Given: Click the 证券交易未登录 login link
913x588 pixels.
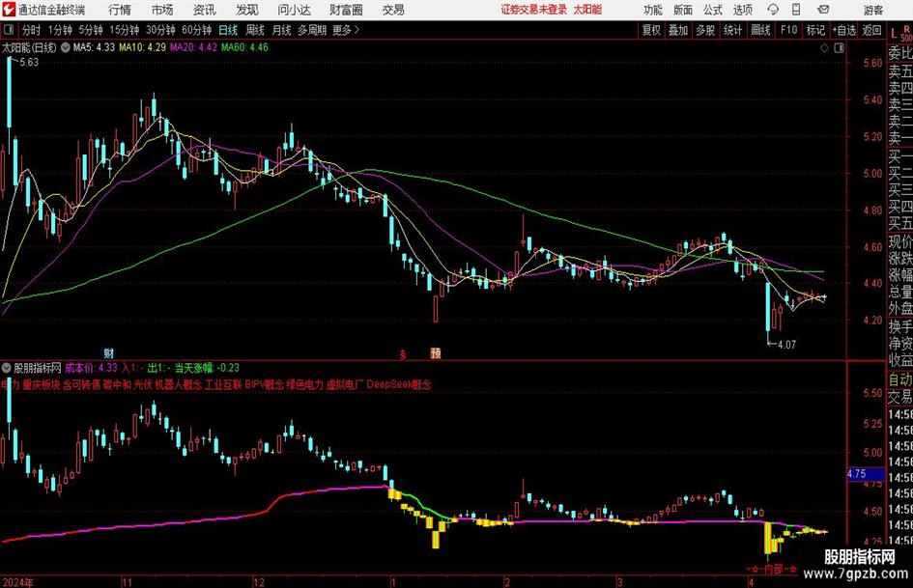Looking at the screenshot, I should coord(533,10).
